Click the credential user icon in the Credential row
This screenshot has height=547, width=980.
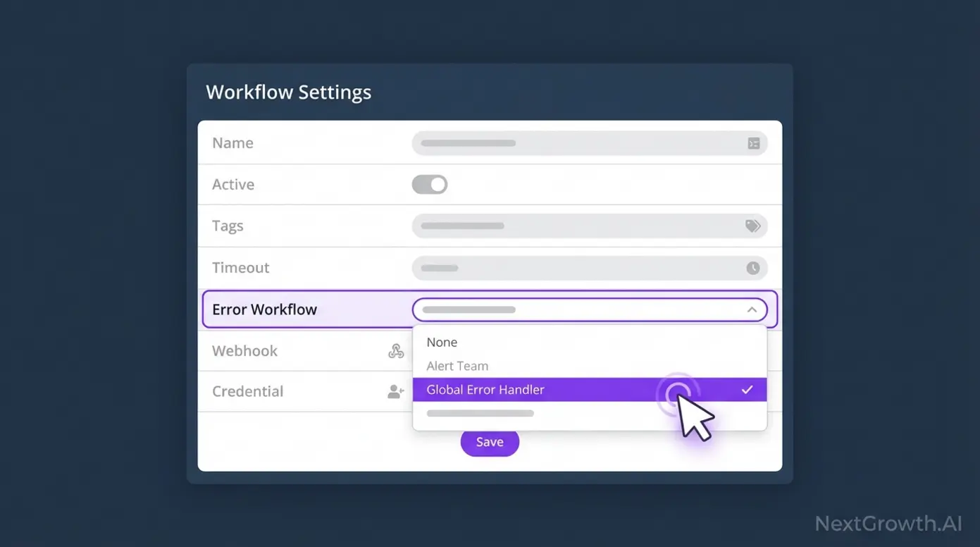[395, 392]
